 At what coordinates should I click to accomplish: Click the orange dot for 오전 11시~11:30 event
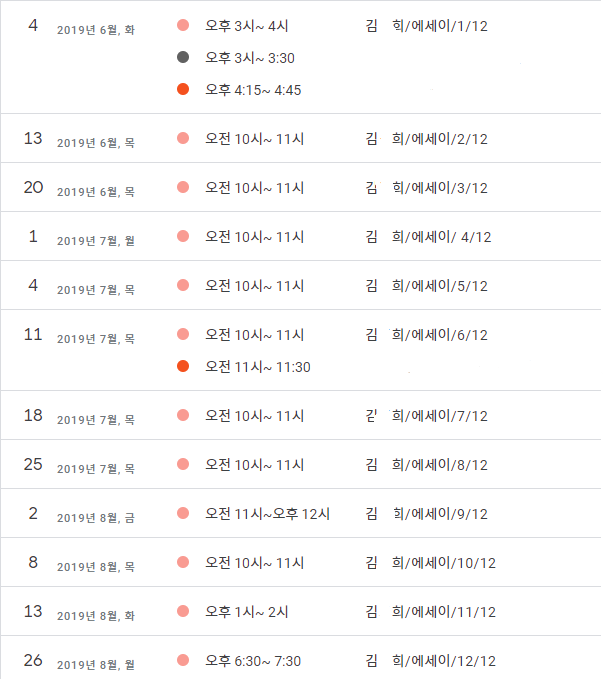click(183, 366)
